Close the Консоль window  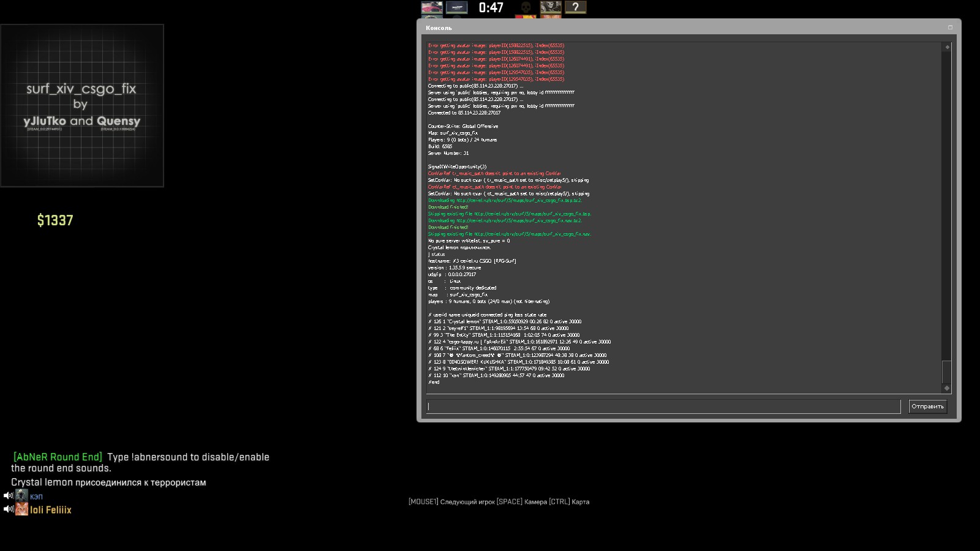click(x=950, y=28)
